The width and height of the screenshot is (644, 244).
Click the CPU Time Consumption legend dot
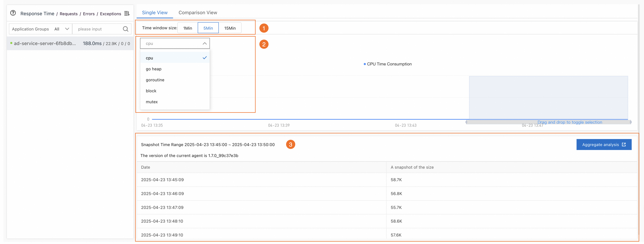point(365,64)
